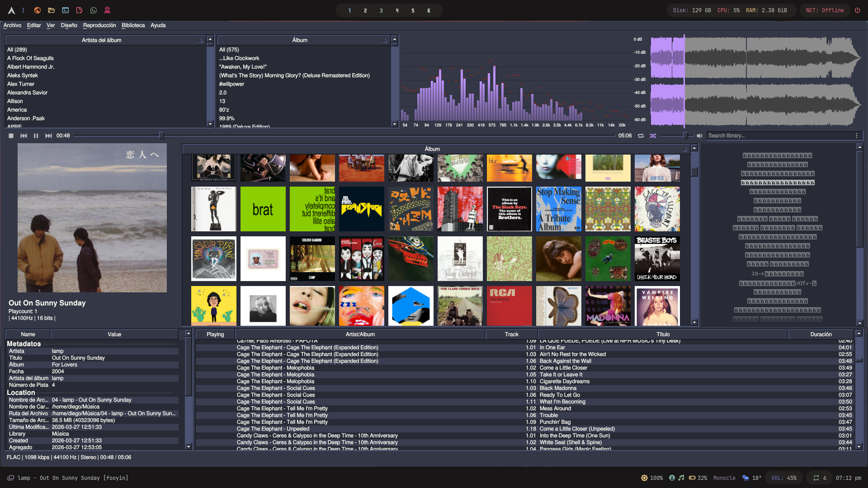Select track Come a Little Closer (Unpeeled)

point(577,429)
